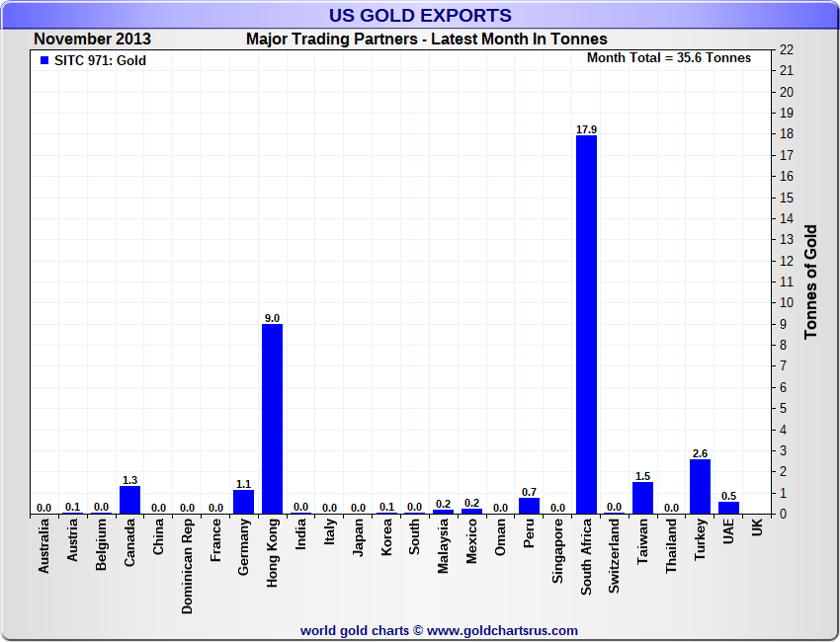Click the Switzerland axis label

(x=615, y=556)
